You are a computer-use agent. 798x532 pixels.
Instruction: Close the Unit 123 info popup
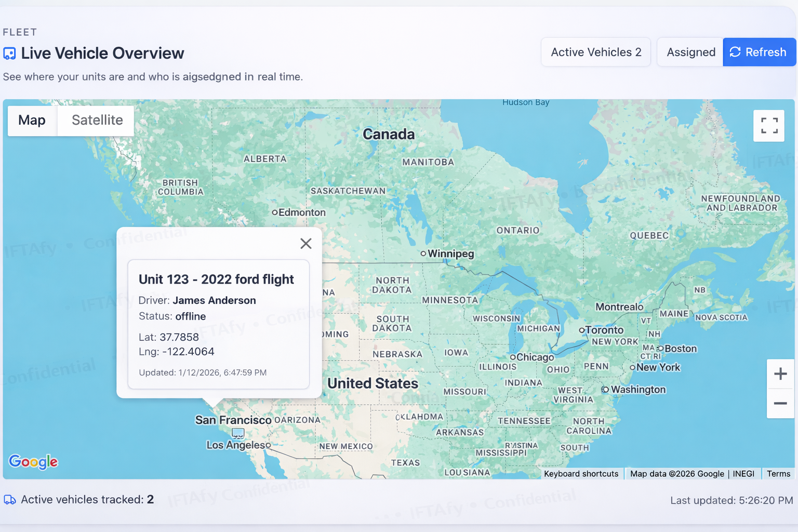[x=306, y=243]
